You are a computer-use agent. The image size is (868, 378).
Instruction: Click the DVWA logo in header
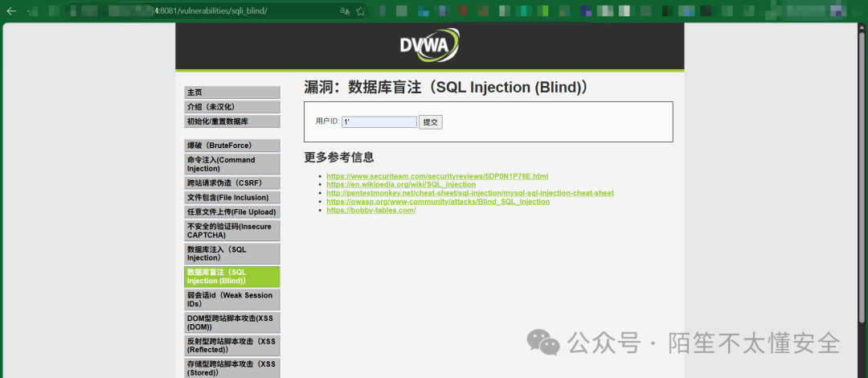point(429,45)
